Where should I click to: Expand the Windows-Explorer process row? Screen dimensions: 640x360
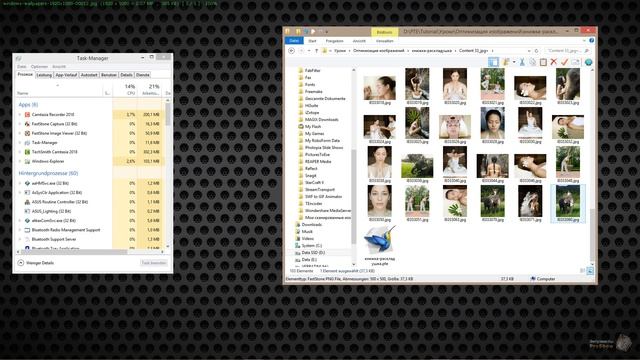pyautogui.click(x=20, y=161)
